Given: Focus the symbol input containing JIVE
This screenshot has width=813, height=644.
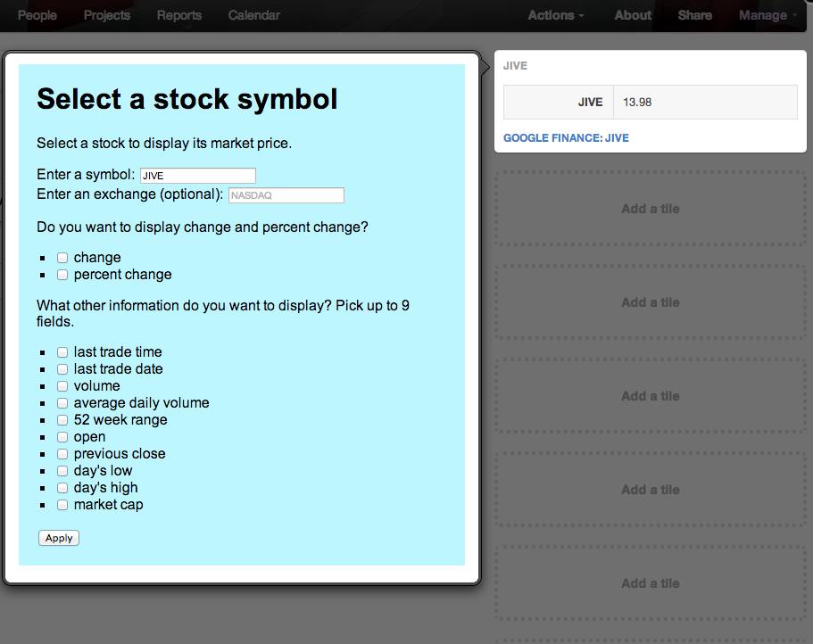Looking at the screenshot, I should click(x=197, y=176).
